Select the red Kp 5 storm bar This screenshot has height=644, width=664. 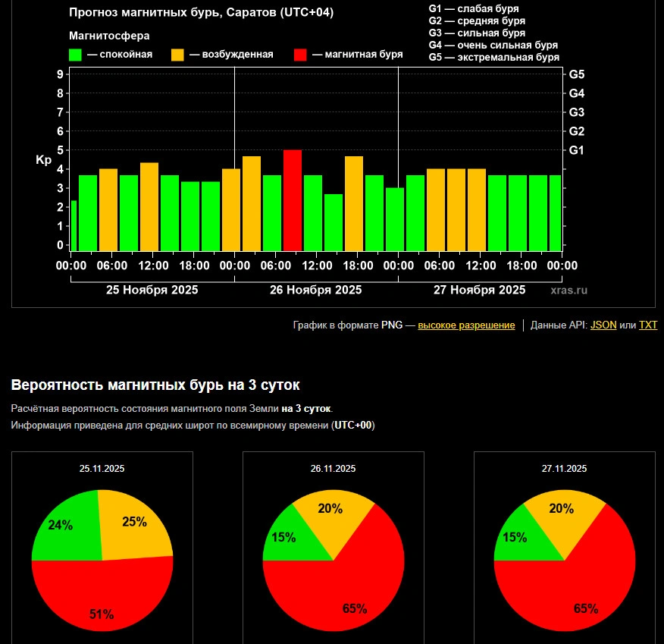[293, 200]
